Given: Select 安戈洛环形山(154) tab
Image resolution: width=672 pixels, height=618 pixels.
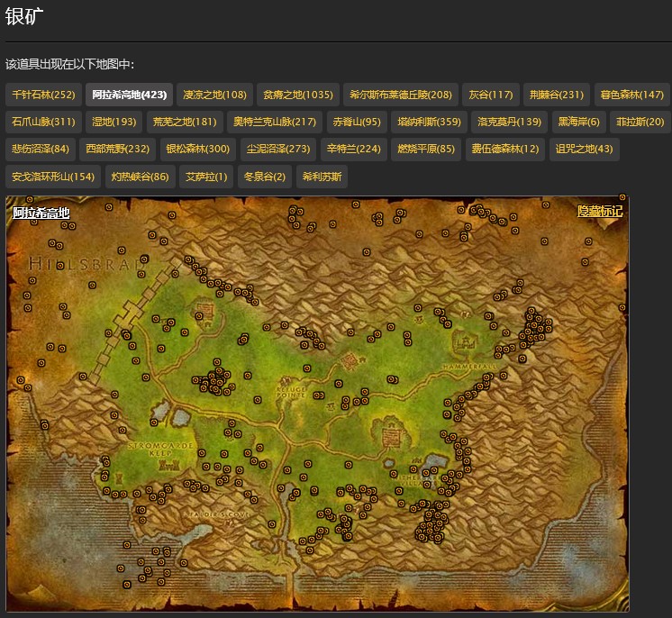Looking at the screenshot, I should (53, 177).
